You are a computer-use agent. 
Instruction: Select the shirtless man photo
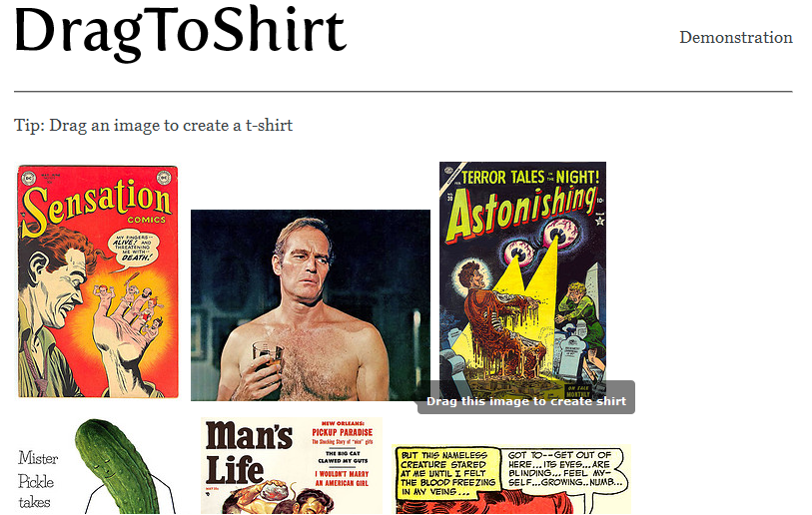tap(311, 304)
